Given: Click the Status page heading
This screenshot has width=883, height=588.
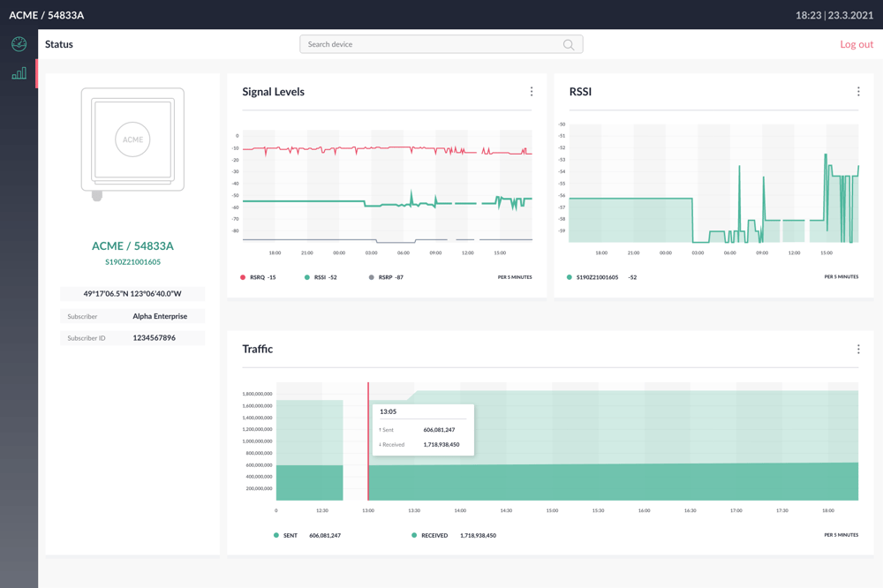Looking at the screenshot, I should (x=59, y=44).
